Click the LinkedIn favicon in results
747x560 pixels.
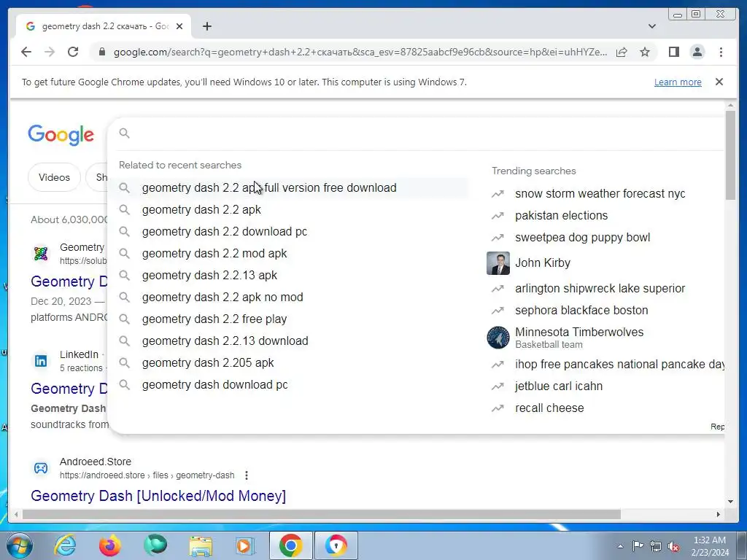pyautogui.click(x=41, y=361)
